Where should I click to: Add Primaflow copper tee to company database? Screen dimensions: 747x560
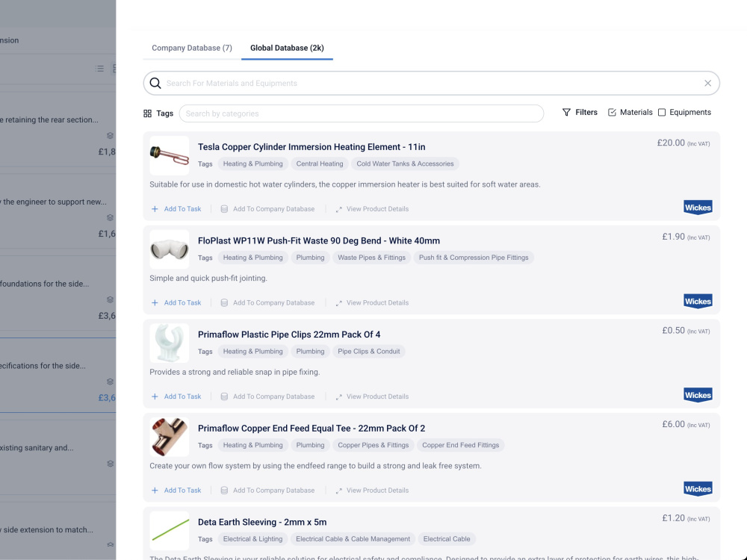267,491
